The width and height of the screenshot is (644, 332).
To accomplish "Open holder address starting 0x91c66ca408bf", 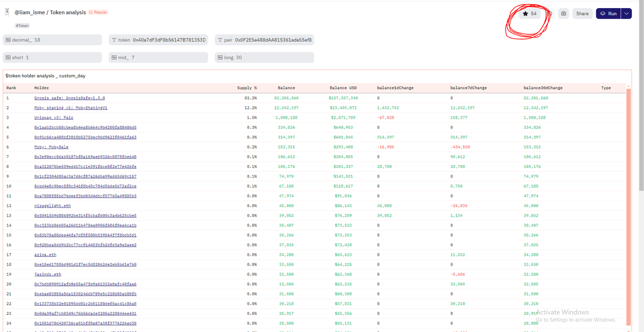I will tap(85, 137).
